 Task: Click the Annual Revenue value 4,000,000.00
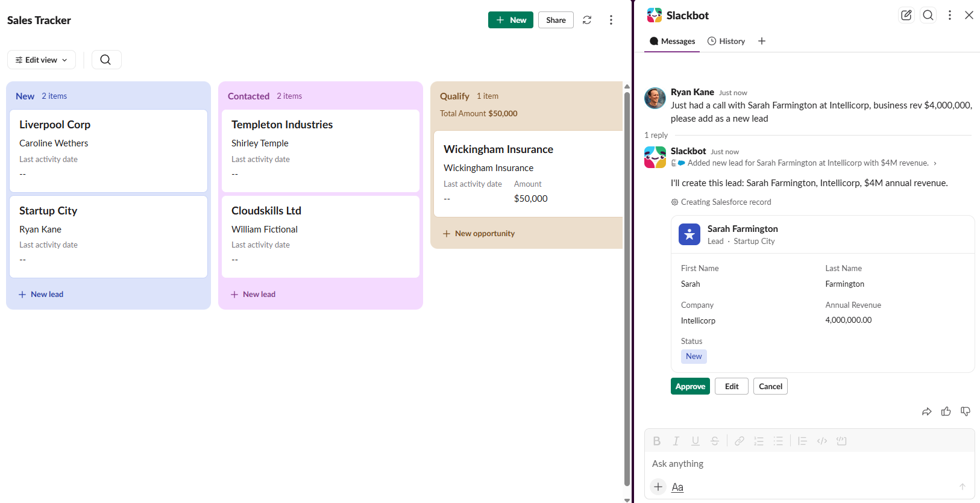848,320
